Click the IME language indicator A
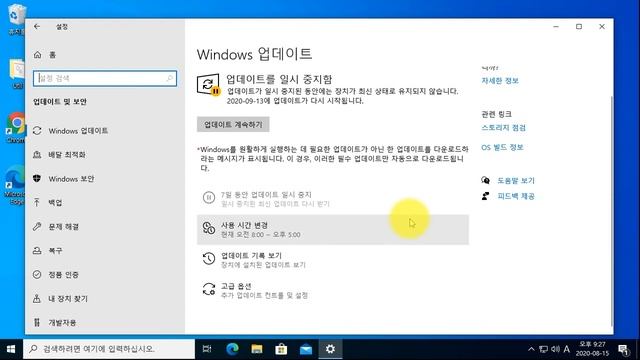The image size is (640, 360). pos(567,349)
